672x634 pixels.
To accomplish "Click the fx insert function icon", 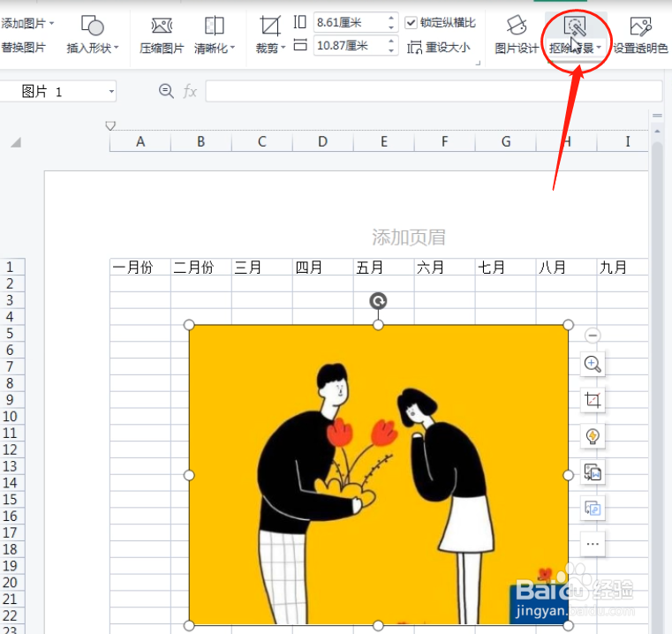I will (x=190, y=91).
